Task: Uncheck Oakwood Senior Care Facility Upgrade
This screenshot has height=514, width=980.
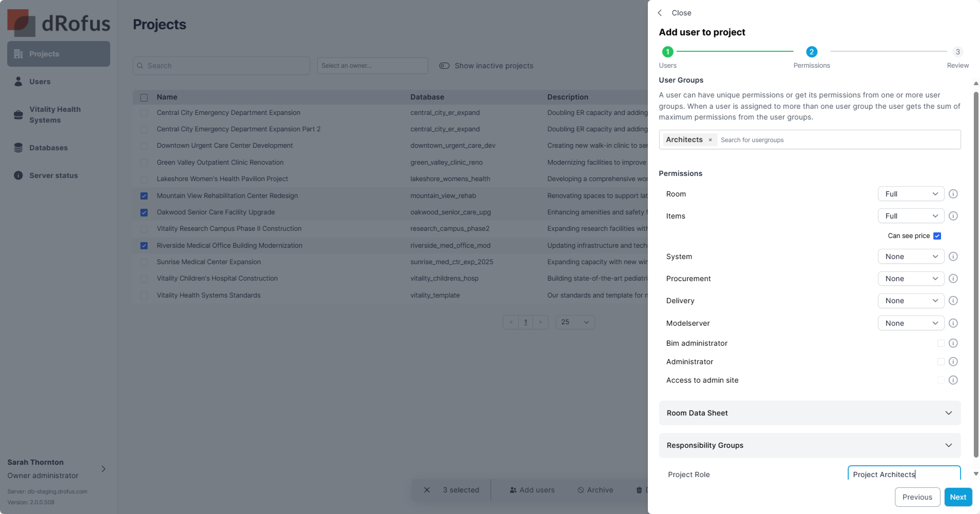Action: coord(144,212)
